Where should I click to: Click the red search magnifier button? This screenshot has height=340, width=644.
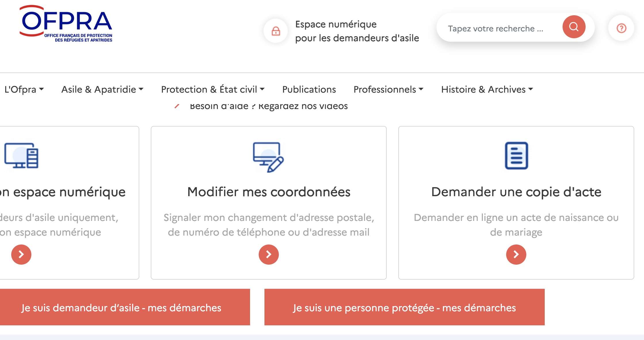[574, 27]
